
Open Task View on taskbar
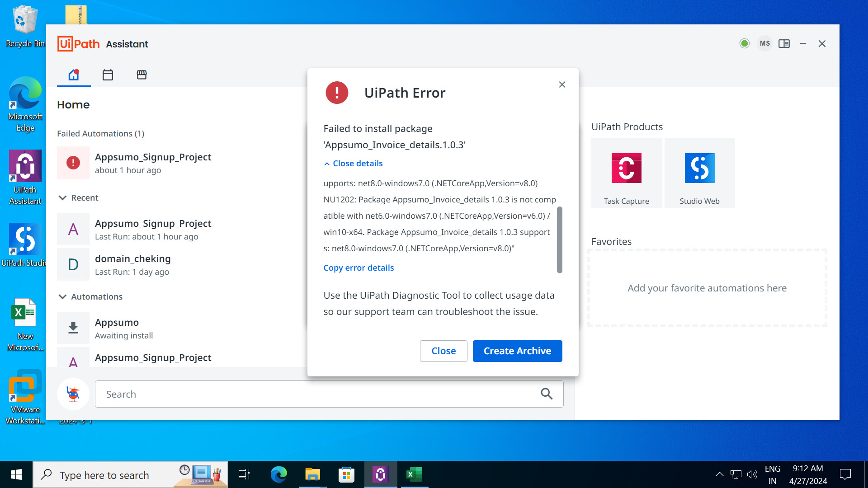(x=244, y=474)
